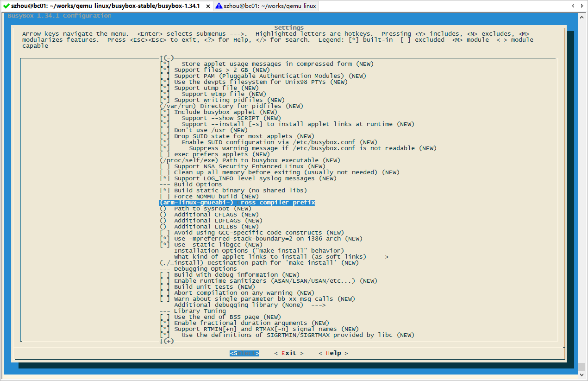The image size is (588, 381).
Task: Enable Build with debug information
Action: click(229, 275)
